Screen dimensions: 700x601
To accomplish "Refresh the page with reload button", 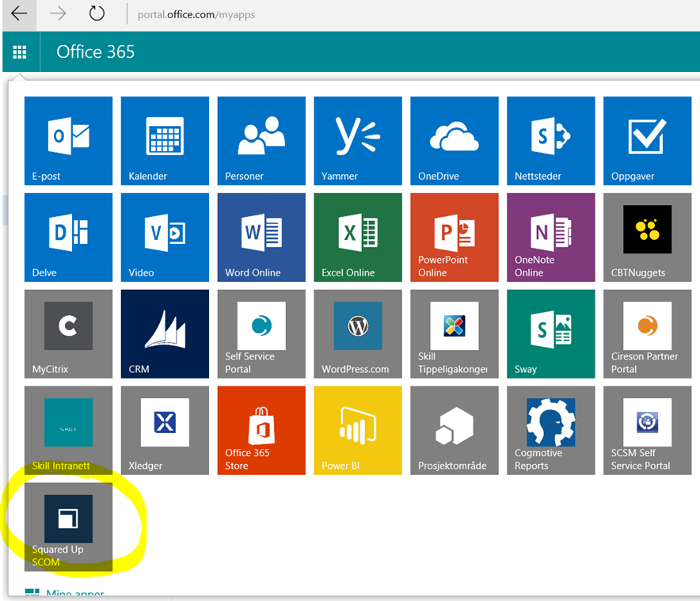I will pyautogui.click(x=97, y=13).
